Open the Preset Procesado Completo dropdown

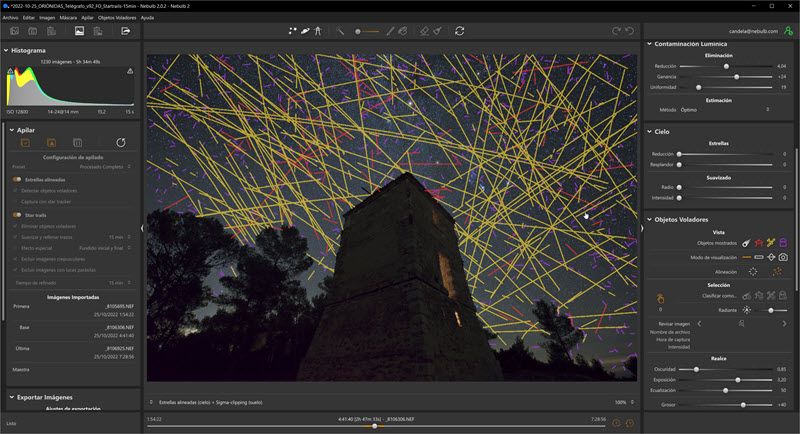tap(105, 167)
